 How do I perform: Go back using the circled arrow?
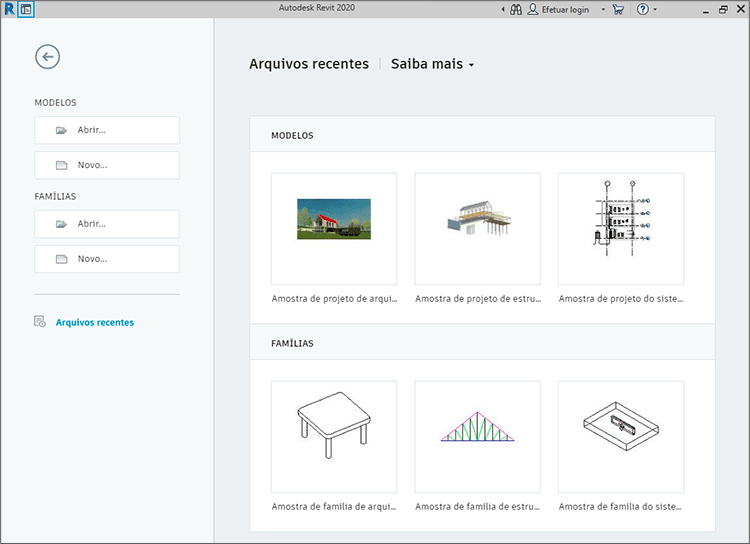click(x=47, y=57)
